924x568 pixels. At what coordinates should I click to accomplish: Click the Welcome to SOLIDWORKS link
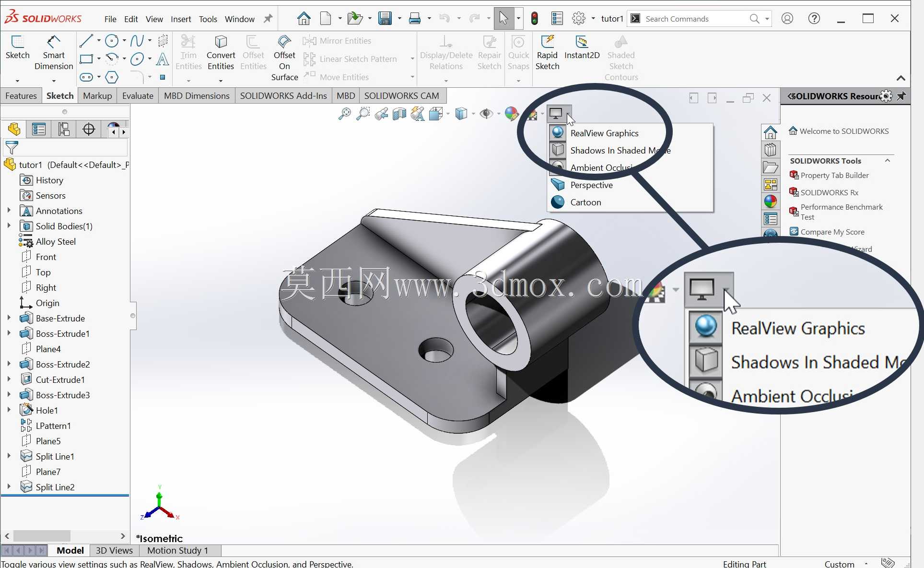[x=844, y=131]
